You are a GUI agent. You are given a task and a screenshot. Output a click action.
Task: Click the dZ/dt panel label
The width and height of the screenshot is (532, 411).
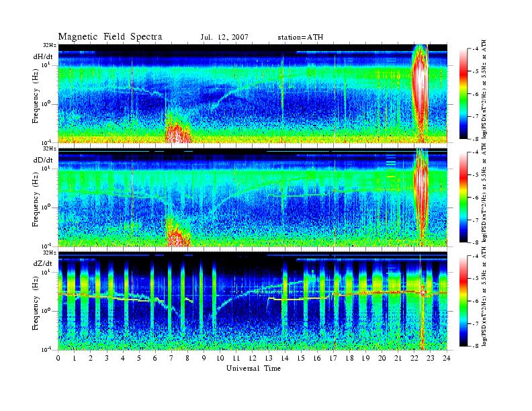(43, 263)
